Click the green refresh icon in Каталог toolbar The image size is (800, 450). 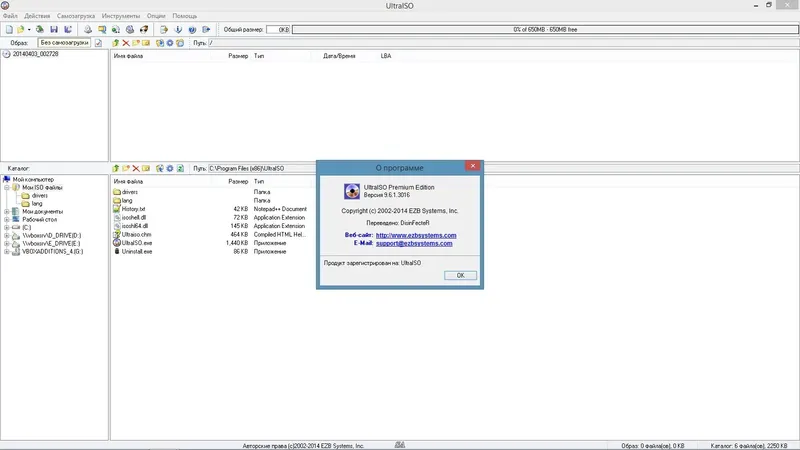tap(180, 168)
